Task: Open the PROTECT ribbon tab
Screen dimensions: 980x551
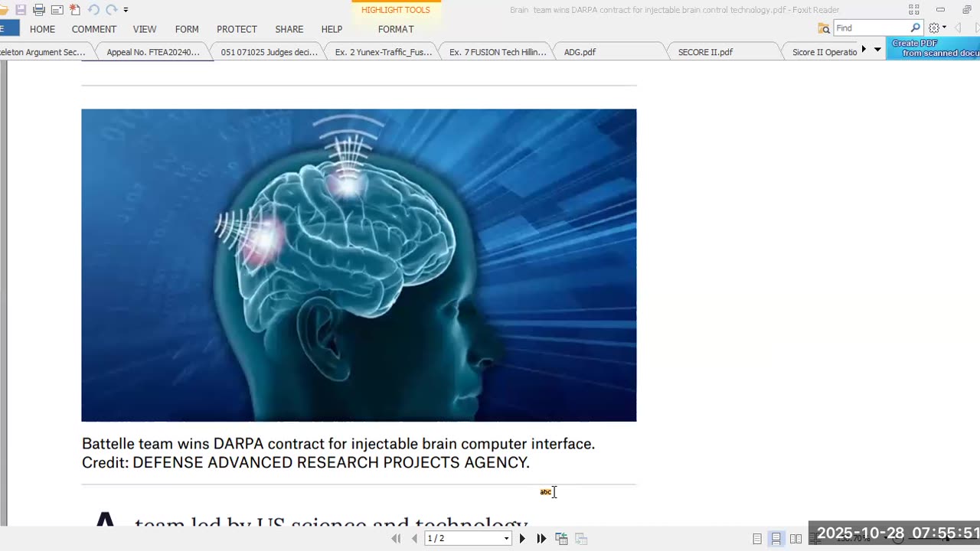Action: 237,29
